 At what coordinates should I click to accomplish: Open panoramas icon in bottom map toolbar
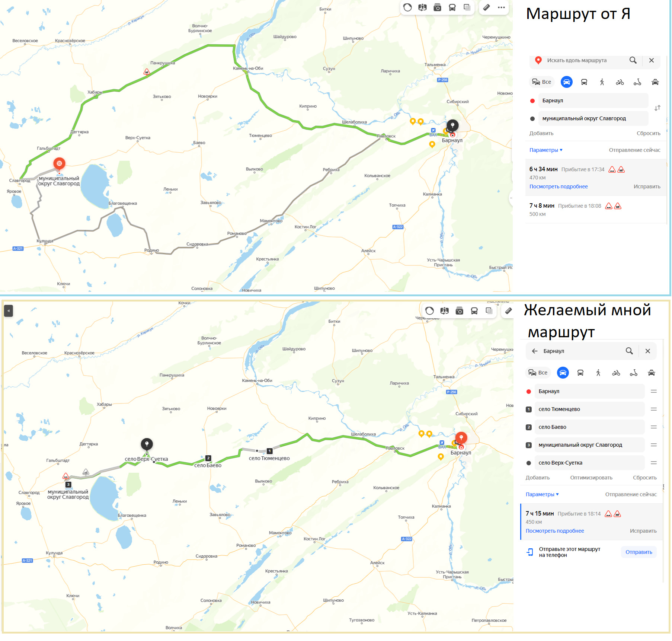coord(444,311)
